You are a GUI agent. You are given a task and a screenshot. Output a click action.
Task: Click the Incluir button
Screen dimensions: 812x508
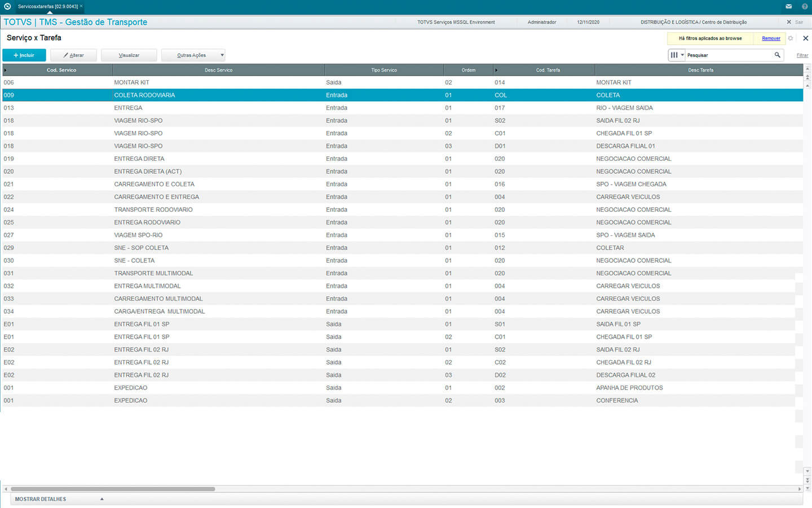pos(24,55)
